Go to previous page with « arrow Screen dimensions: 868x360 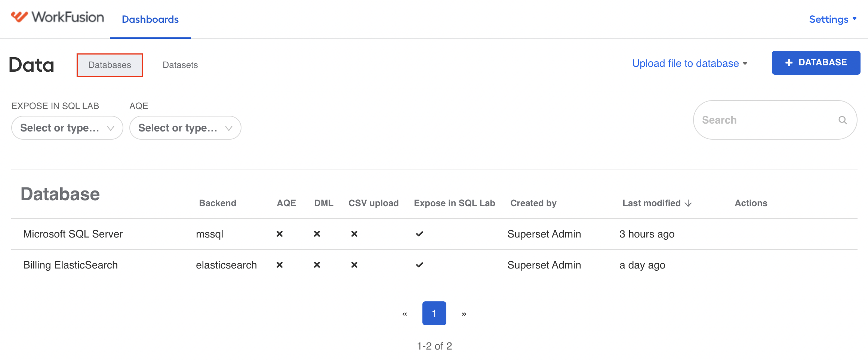[404, 314]
